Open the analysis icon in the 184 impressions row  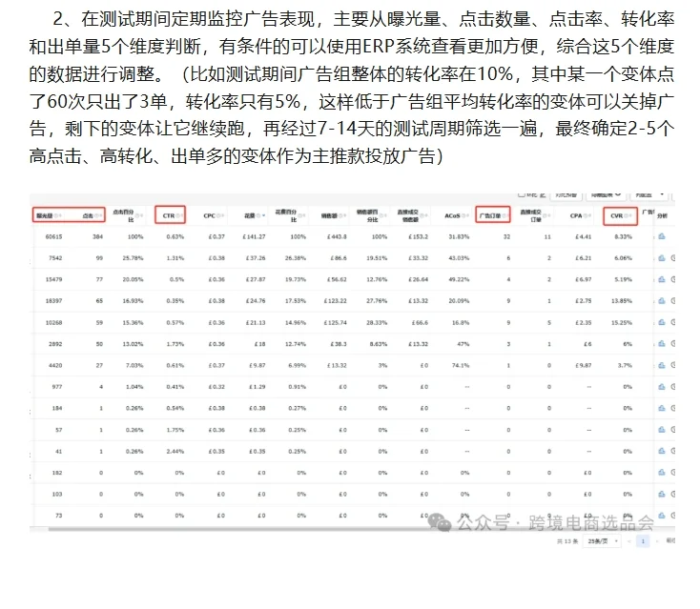662,408
